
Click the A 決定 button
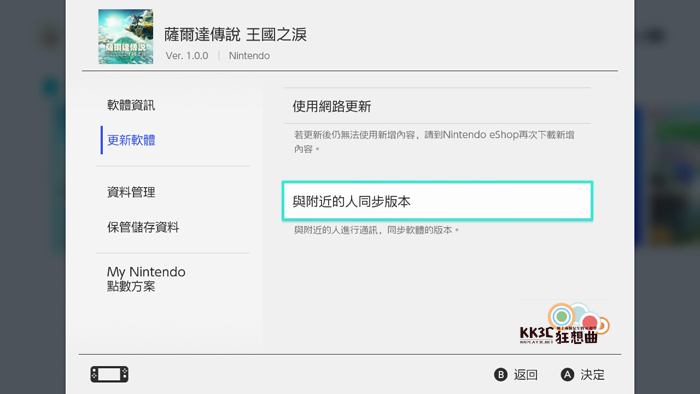583,375
